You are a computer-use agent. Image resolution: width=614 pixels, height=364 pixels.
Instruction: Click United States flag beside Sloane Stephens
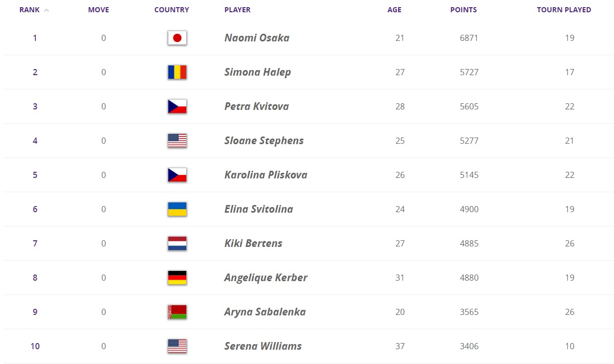click(177, 141)
